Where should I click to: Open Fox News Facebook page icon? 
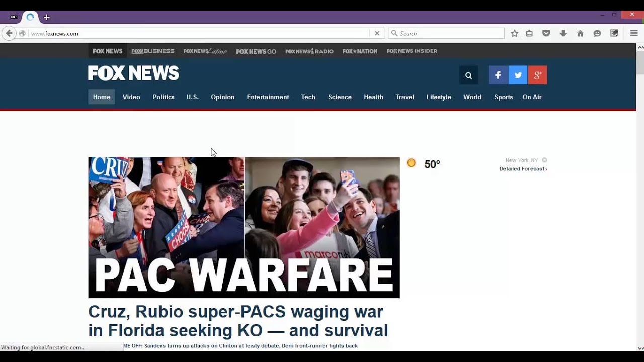click(498, 75)
